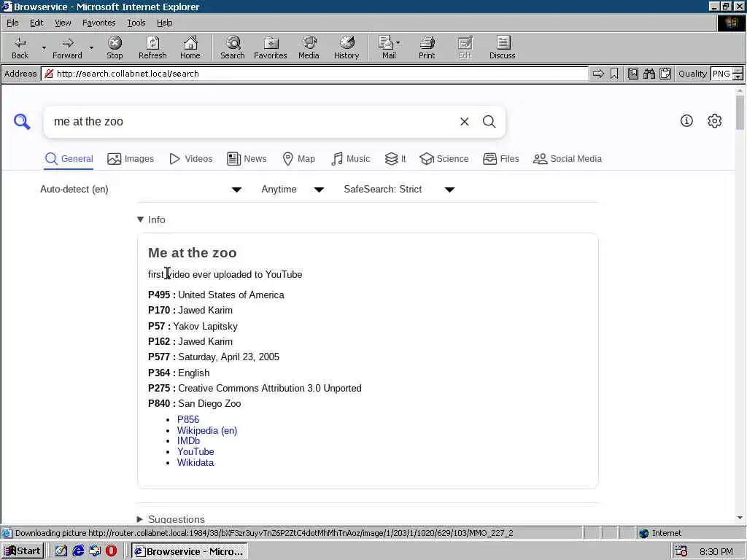This screenshot has width=747, height=560.
Task: Switch to the Videos tab
Action: [191, 158]
